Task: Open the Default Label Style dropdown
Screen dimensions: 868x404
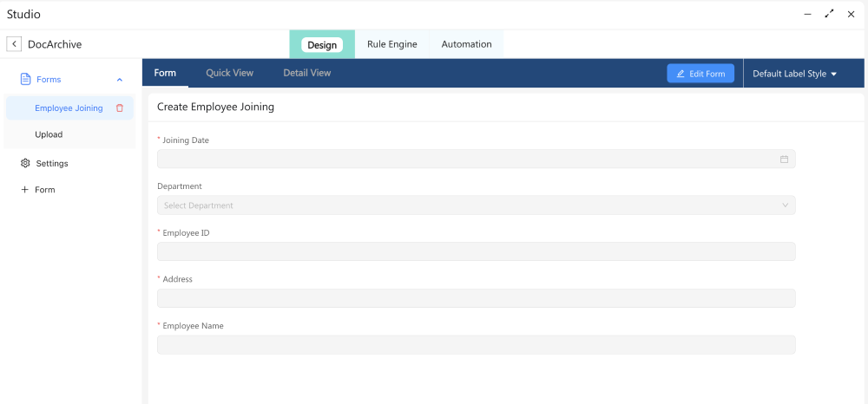Action: [794, 74]
